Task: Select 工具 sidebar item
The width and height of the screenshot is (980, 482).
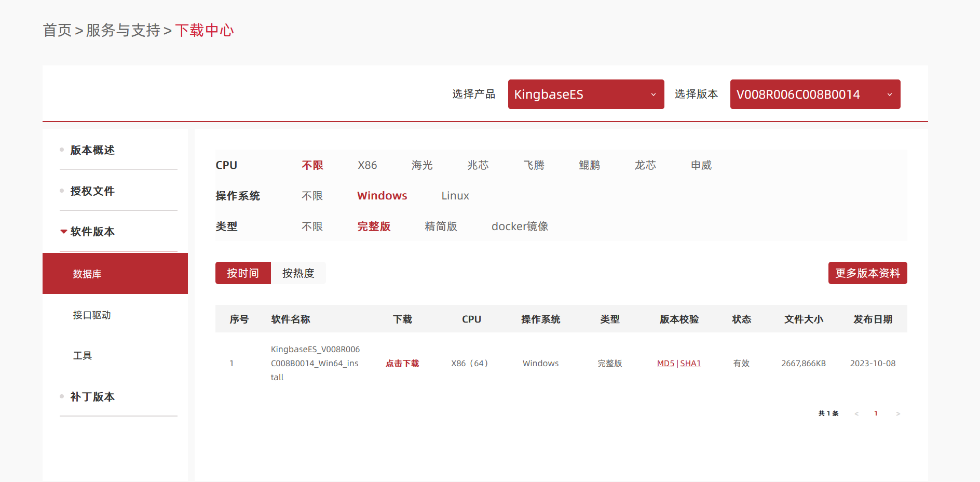Action: click(x=83, y=356)
